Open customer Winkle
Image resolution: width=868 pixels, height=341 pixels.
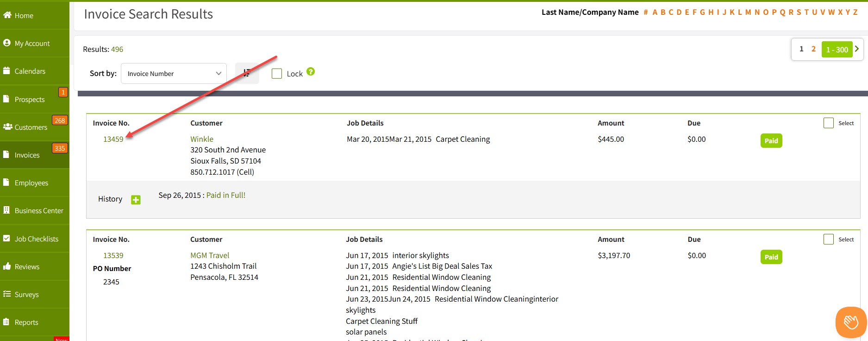tap(202, 139)
